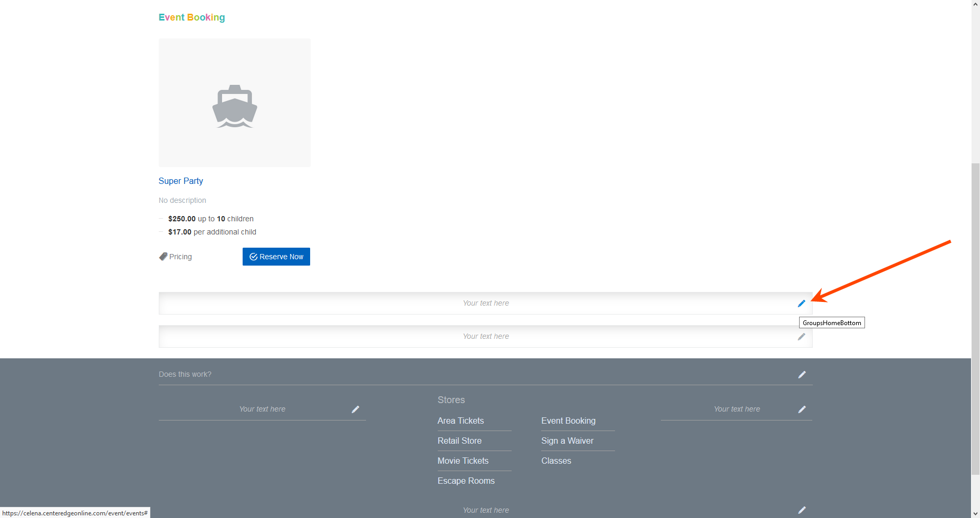Screen dimensions: 980x518
Task: Click the Pricing tag icon
Action: (163, 257)
